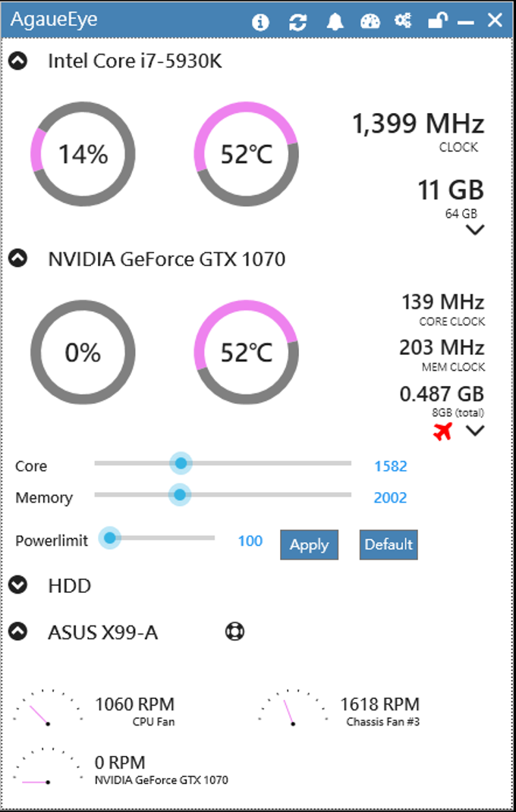Viewport: 516px width, 812px height.
Task: Open the gauge dashboard icon
Action: pyautogui.click(x=370, y=21)
